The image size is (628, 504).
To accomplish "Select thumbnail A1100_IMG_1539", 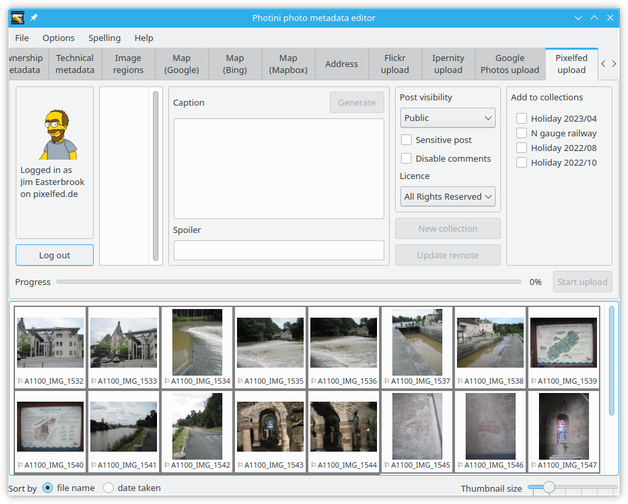I will coord(564,347).
